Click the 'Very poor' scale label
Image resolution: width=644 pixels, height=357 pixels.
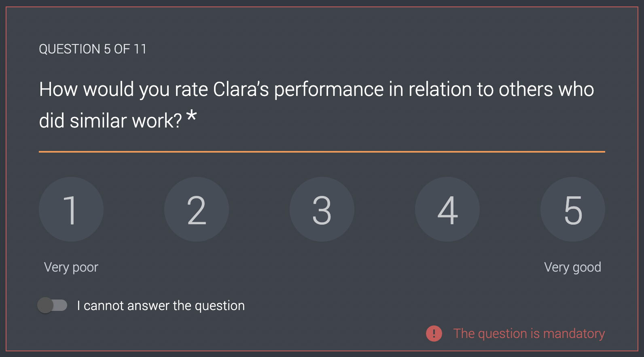click(x=71, y=267)
